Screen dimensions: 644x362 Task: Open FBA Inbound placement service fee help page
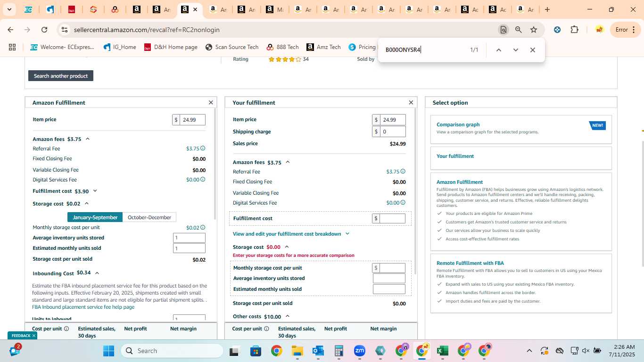point(83,307)
